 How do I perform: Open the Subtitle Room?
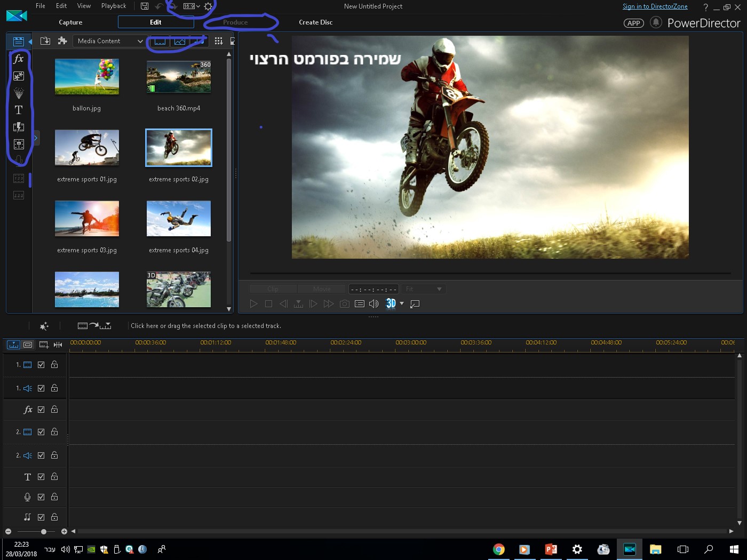(19, 195)
